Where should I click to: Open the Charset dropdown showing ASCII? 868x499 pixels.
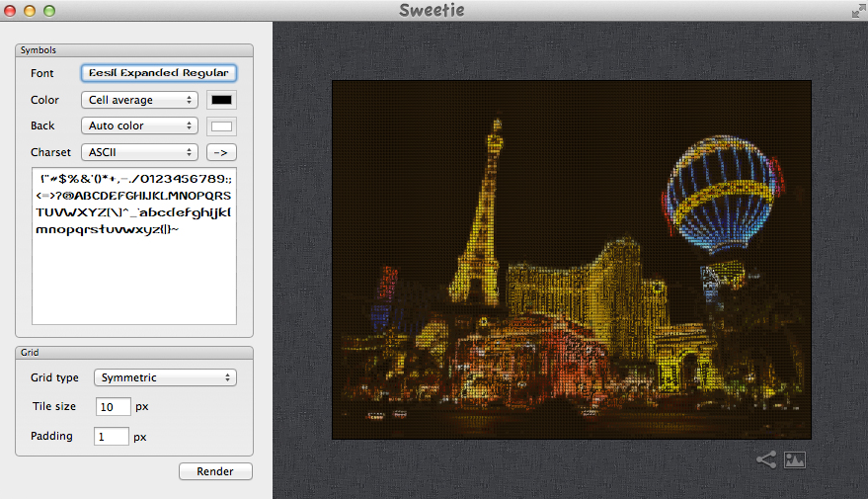(140, 152)
